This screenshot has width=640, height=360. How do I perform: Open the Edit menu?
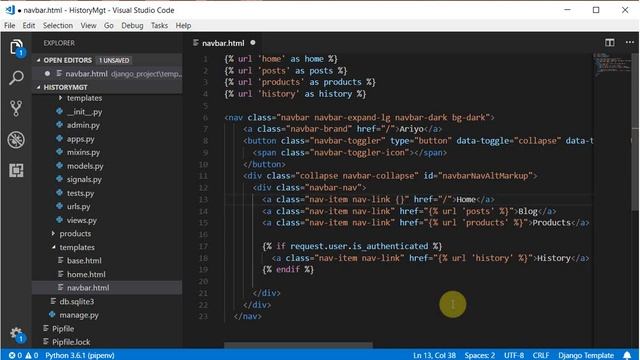[x=29, y=25]
